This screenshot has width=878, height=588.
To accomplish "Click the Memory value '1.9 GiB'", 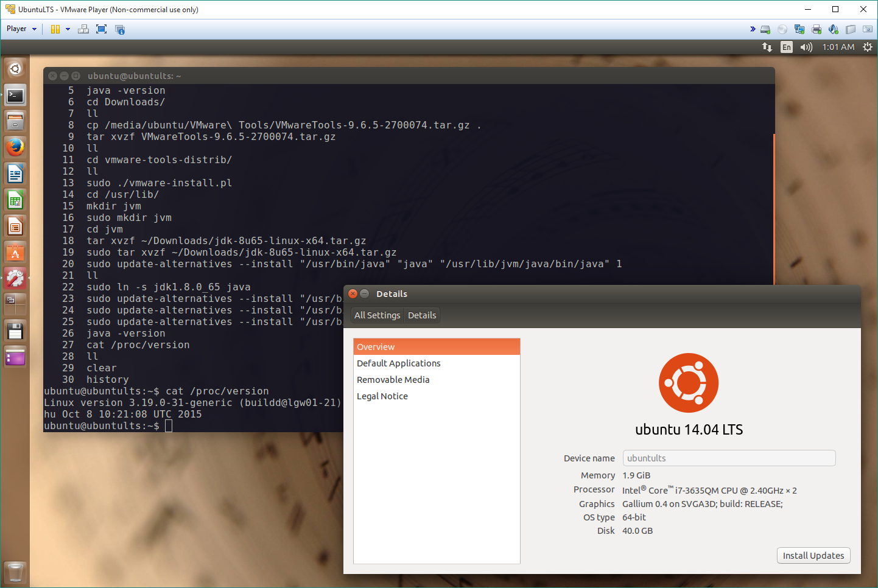I will [x=636, y=475].
